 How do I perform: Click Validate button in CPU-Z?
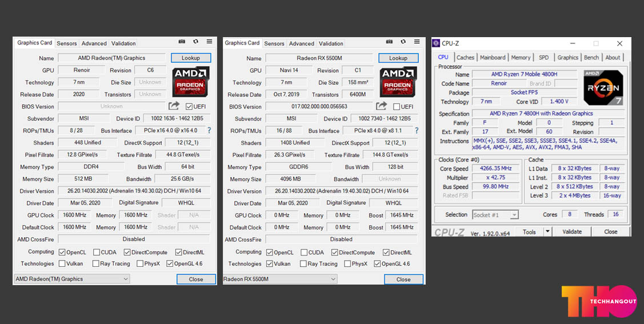point(572,231)
